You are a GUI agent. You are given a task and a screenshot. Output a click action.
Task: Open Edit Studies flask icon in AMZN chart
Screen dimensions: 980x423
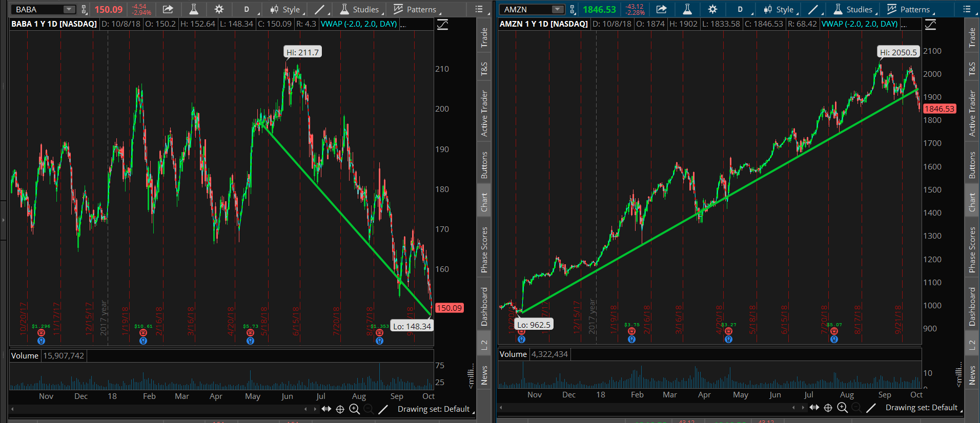[x=687, y=9]
